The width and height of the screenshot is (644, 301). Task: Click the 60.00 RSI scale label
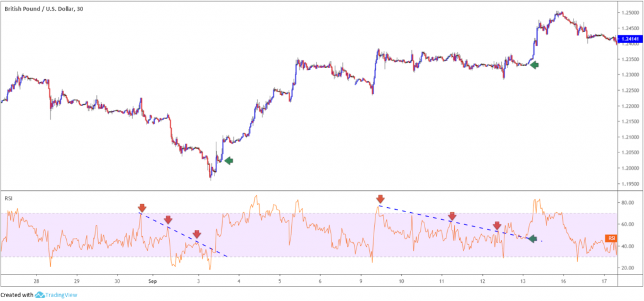click(628, 225)
